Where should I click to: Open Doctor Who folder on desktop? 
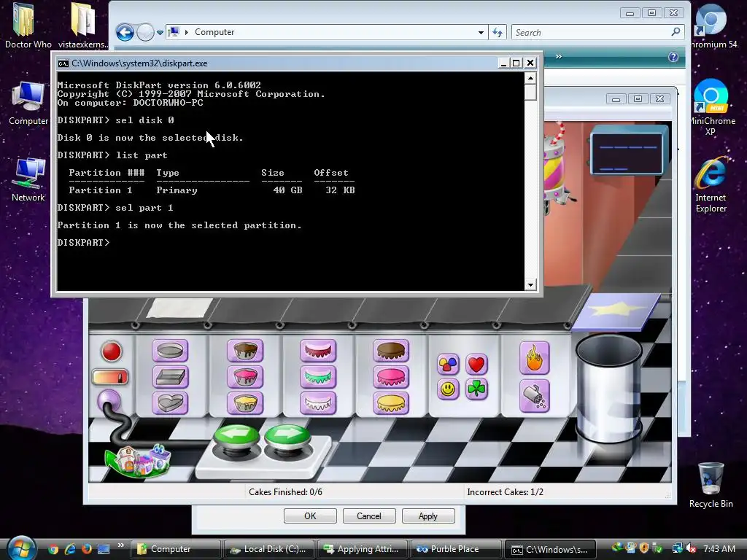pyautogui.click(x=28, y=26)
